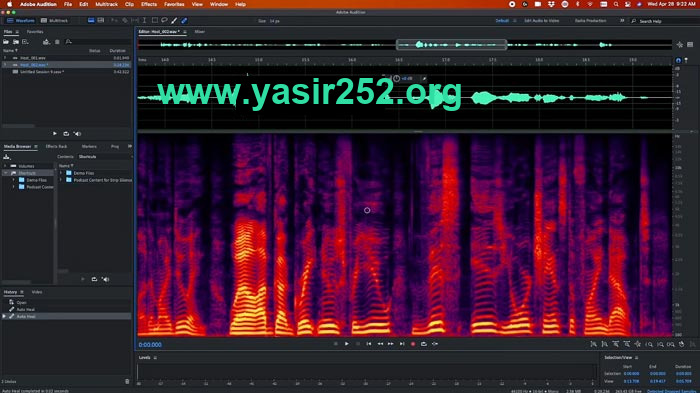This screenshot has height=393, width=700.
Task: Select Host_001.wav in Files list
Action: (33, 58)
